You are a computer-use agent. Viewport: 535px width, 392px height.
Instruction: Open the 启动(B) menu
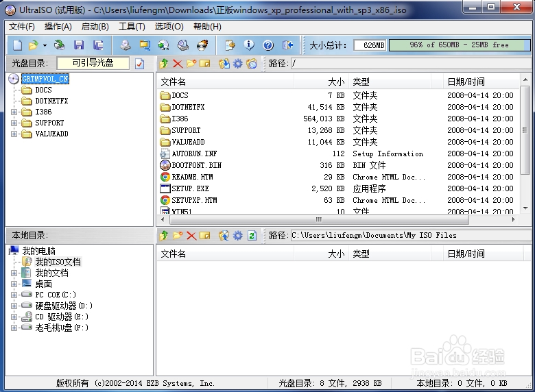(95, 27)
